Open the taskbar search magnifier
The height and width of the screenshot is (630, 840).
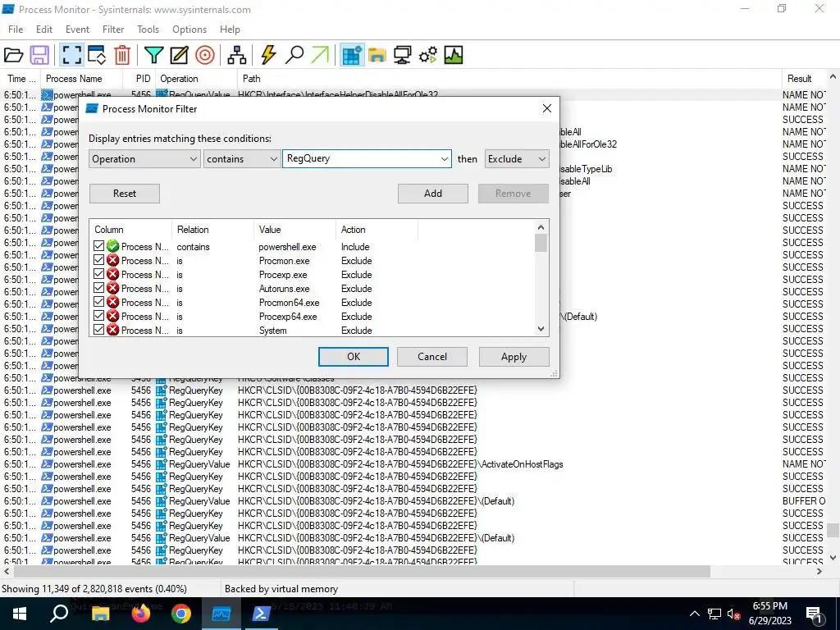point(59,614)
